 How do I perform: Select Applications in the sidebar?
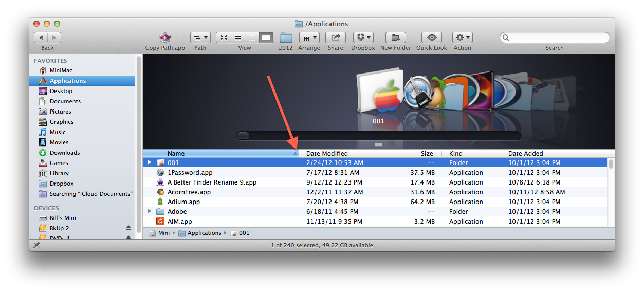(82, 81)
